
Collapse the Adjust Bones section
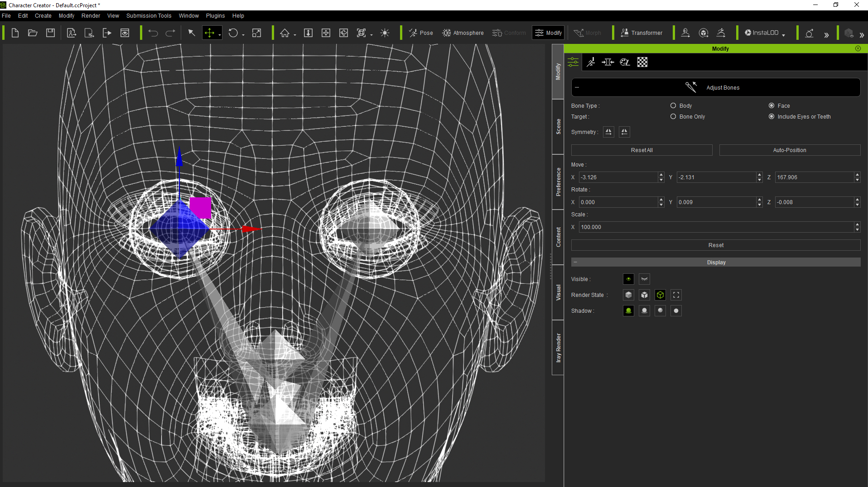[x=577, y=87]
